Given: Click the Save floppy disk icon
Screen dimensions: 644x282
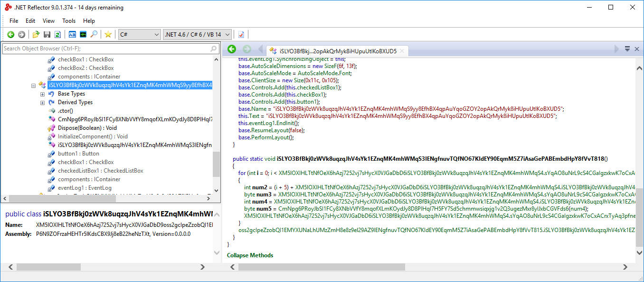Looking at the screenshot, I should point(47,34).
